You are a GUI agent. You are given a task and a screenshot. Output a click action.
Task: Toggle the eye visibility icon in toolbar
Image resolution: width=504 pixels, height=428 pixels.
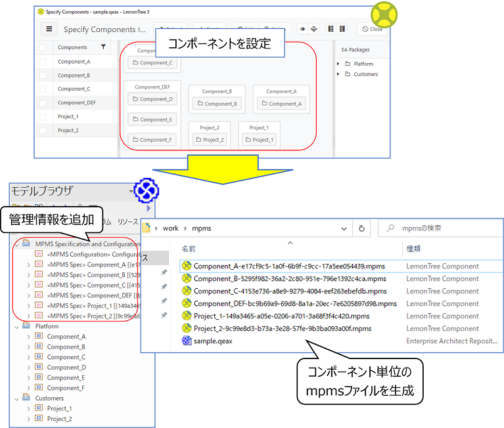(x=303, y=29)
